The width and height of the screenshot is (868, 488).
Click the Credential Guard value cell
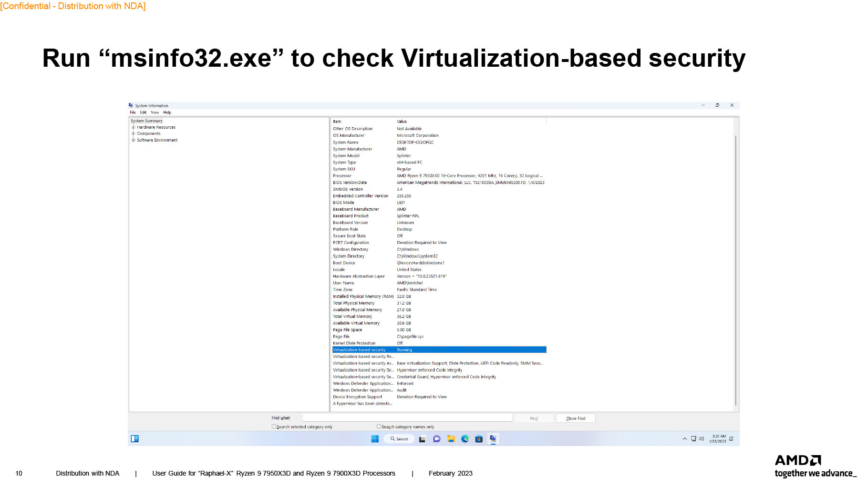[x=446, y=377]
